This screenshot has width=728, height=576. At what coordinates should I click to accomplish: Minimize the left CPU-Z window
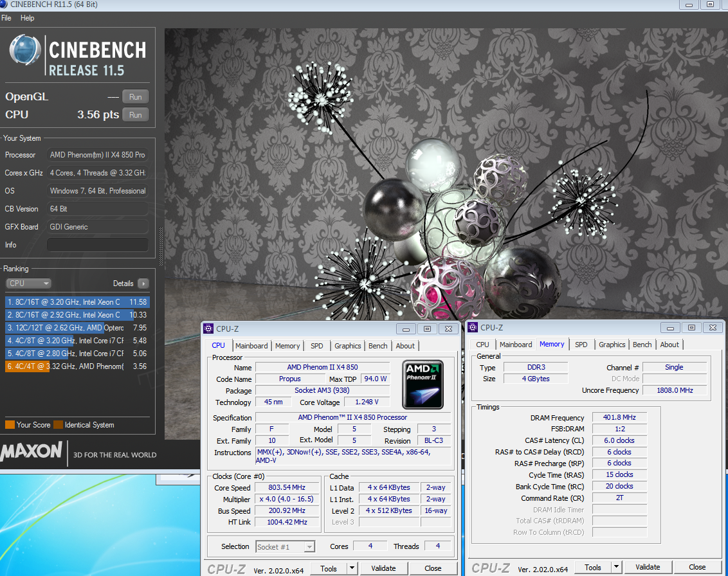tap(406, 328)
